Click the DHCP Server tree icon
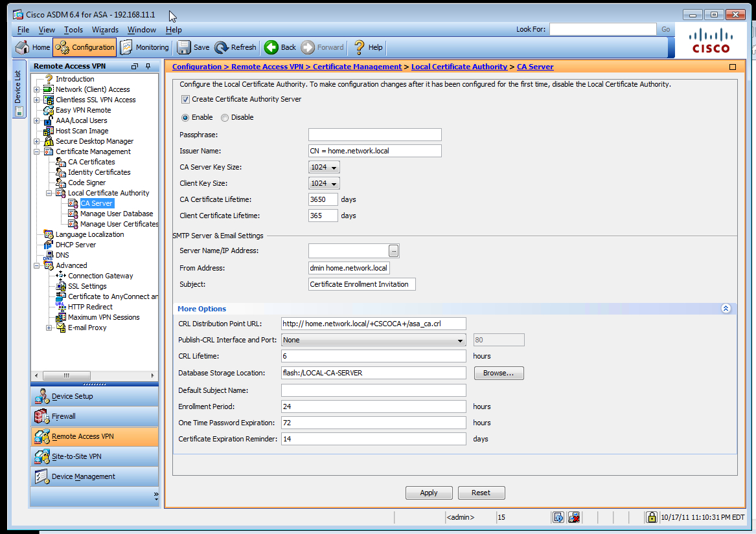The height and width of the screenshot is (534, 756). tap(48, 245)
